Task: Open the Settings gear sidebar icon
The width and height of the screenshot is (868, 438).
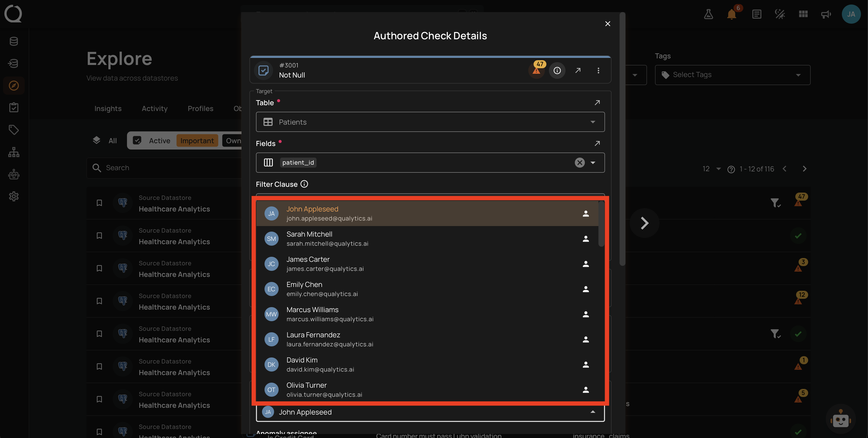Action: pyautogui.click(x=14, y=196)
